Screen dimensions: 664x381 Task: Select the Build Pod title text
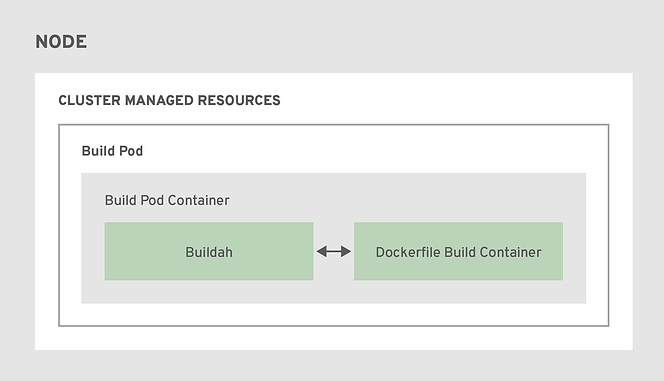pos(112,151)
